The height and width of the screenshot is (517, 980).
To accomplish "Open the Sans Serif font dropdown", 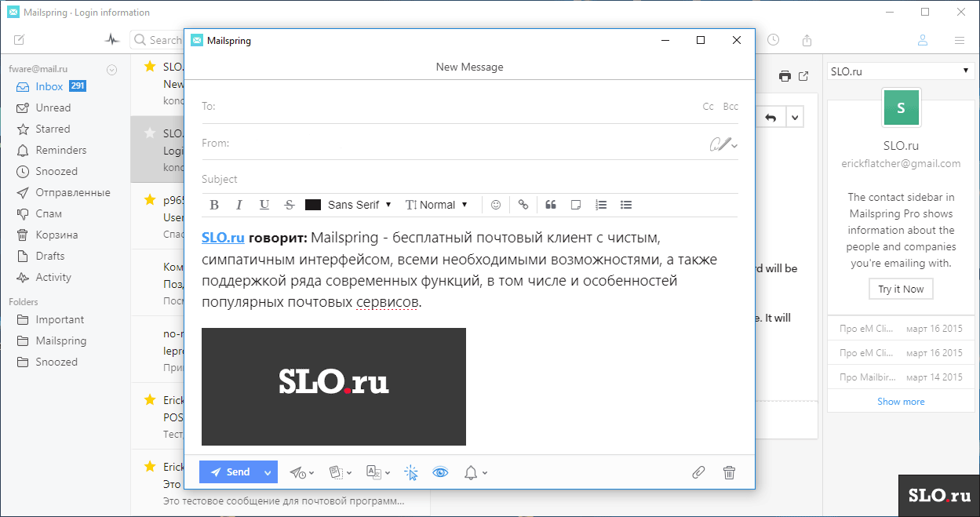I will coord(359,205).
